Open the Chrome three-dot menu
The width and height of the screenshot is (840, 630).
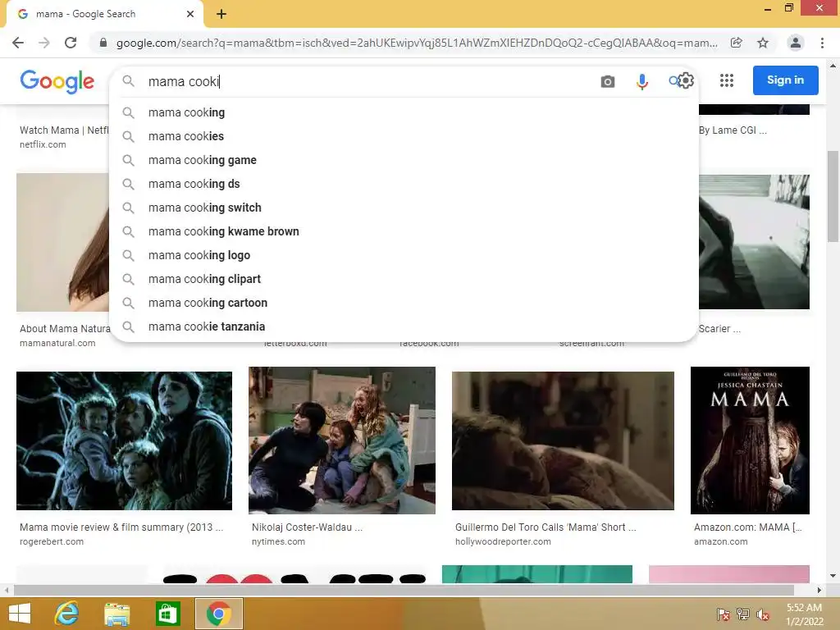pyautogui.click(x=822, y=43)
